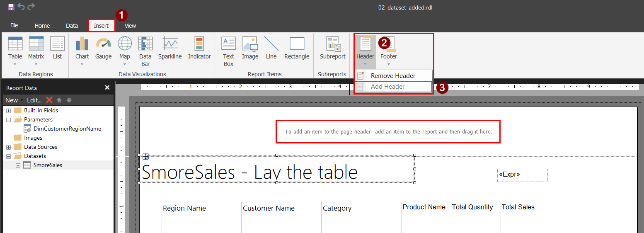
Task: Select the Region Name column header cell
Action: [x=201, y=218]
